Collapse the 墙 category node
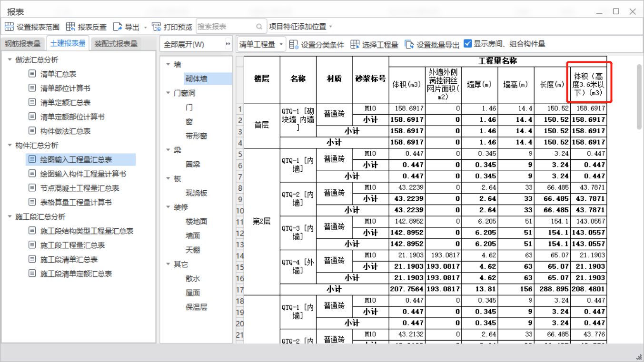Viewport: 644px width, 362px height. [168, 64]
